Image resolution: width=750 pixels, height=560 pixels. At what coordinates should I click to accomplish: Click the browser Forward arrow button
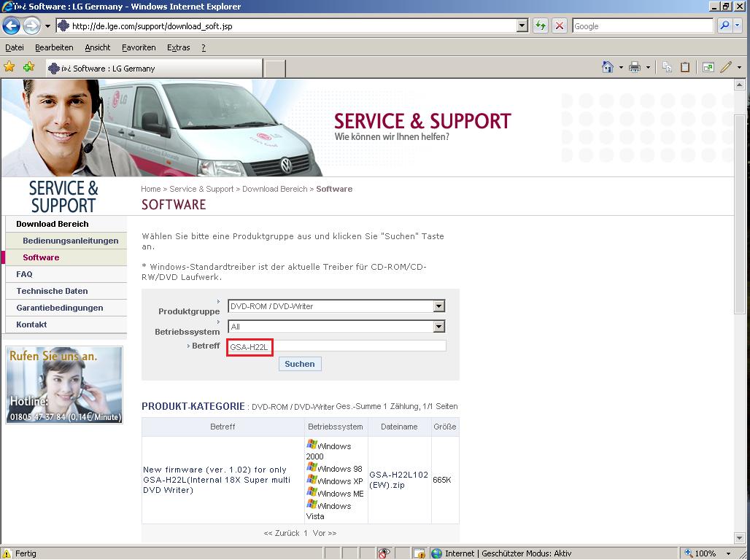[x=31, y=26]
